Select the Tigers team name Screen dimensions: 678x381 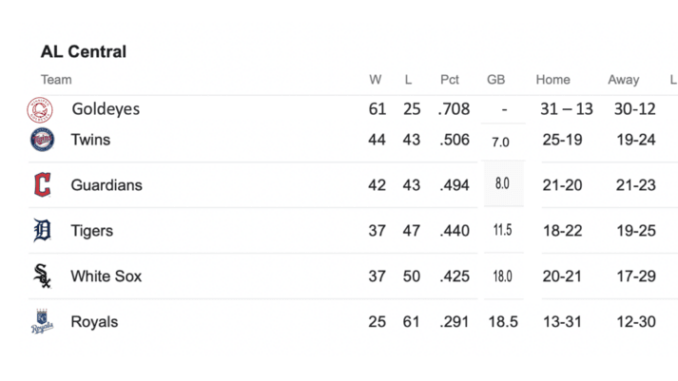click(92, 231)
